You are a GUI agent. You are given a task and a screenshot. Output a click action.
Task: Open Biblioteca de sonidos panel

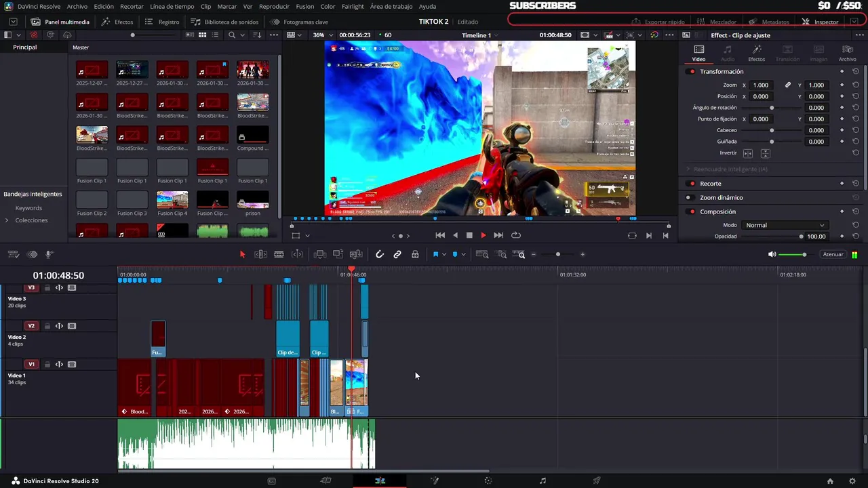(224, 22)
